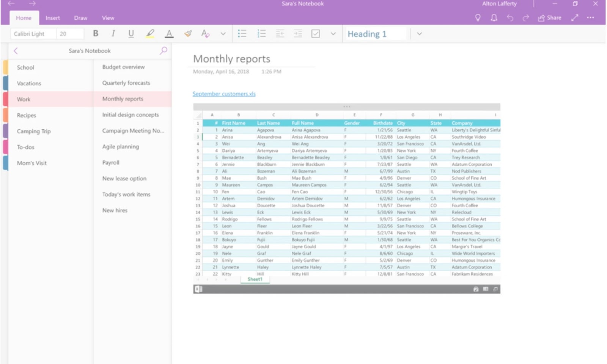
Task: Open the Today's work items page
Action: tap(132, 194)
